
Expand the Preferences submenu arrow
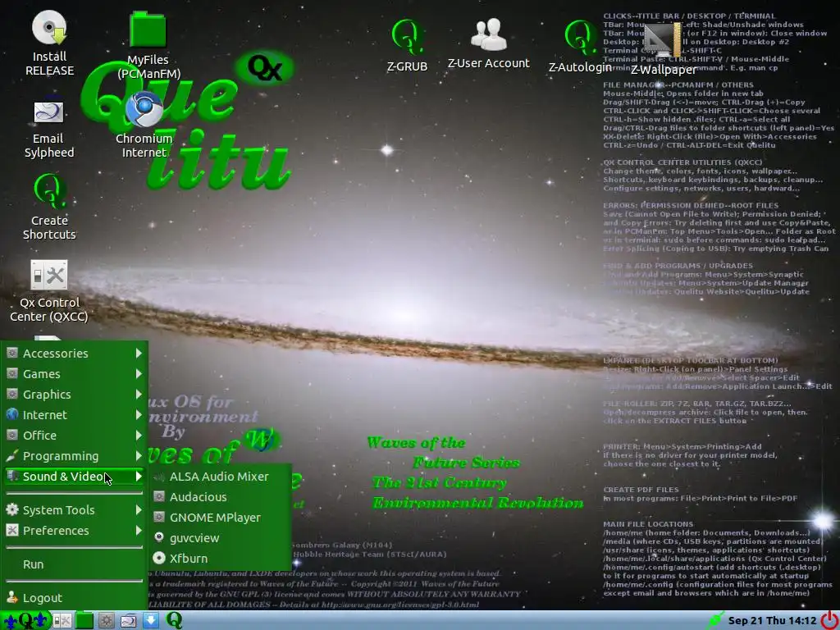point(139,530)
